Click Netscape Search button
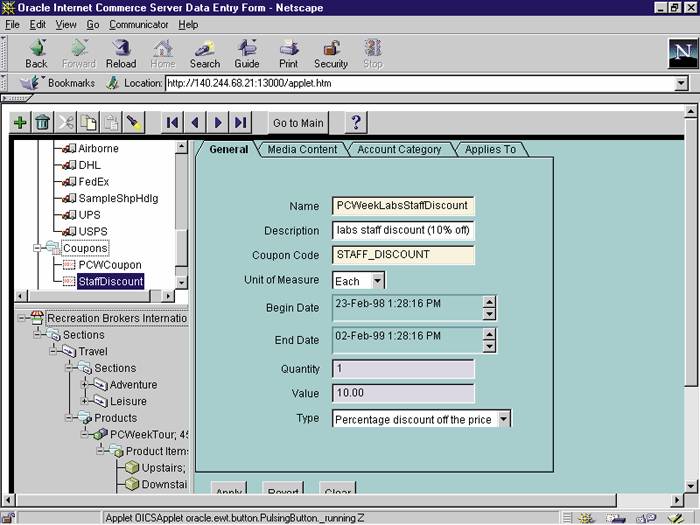Viewport: 700px width, 525px height. point(205,54)
